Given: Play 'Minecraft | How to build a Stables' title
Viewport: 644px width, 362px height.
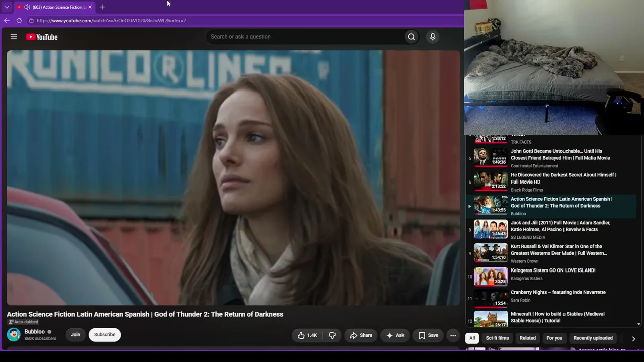Looking at the screenshot, I should point(557,317).
